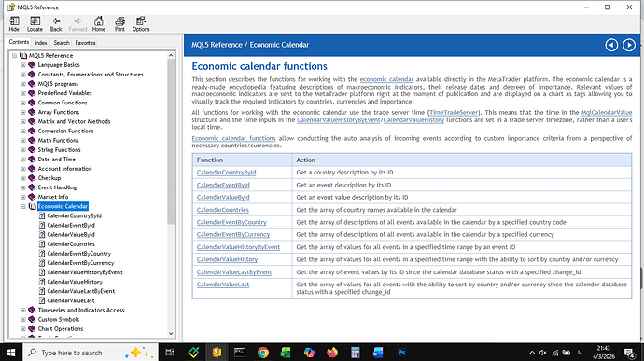Expand Constants, Enumerations and Structures node
The height and width of the screenshot is (361, 644).
(x=23, y=75)
